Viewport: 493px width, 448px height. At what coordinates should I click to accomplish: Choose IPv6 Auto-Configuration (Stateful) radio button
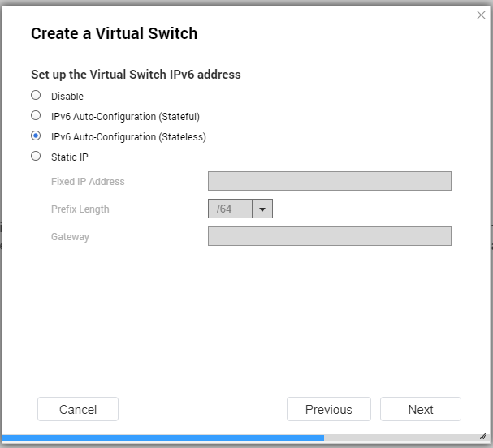click(x=36, y=115)
